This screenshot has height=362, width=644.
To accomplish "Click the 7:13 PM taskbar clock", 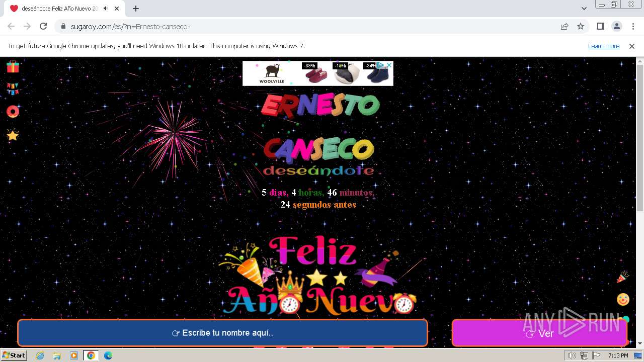I will [x=618, y=355].
